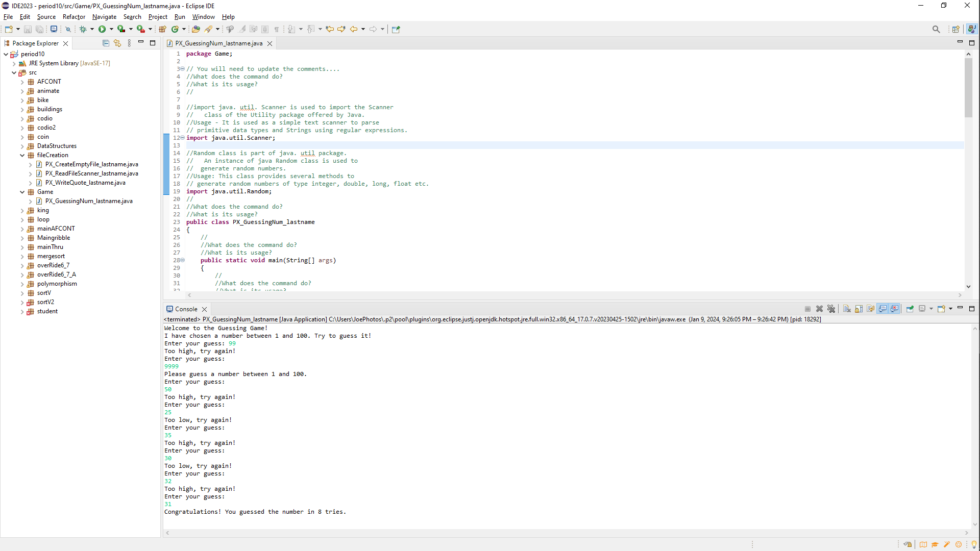Open the Run button dropdown arrow
This screenshot has width=980, height=551.
(x=111, y=29)
